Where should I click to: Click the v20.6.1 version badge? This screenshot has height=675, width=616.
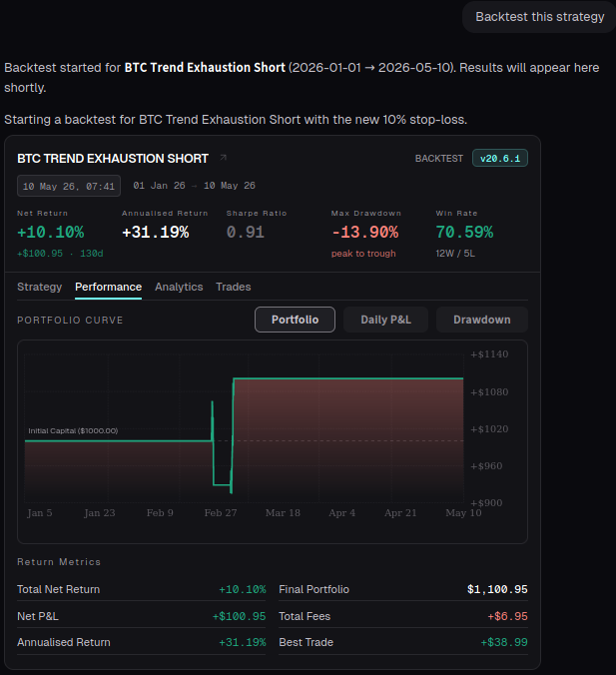500,158
